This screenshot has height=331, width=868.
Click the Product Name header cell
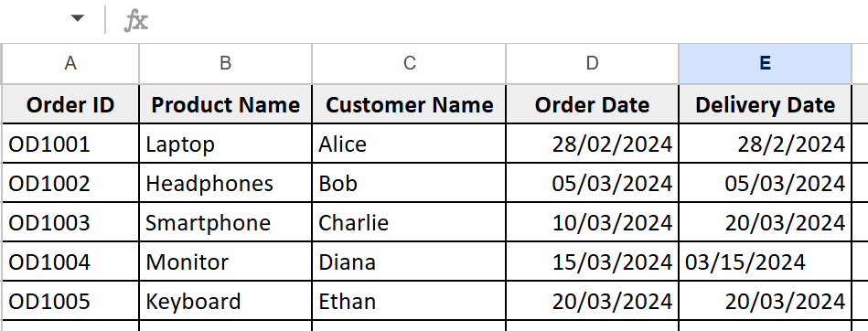click(x=225, y=104)
